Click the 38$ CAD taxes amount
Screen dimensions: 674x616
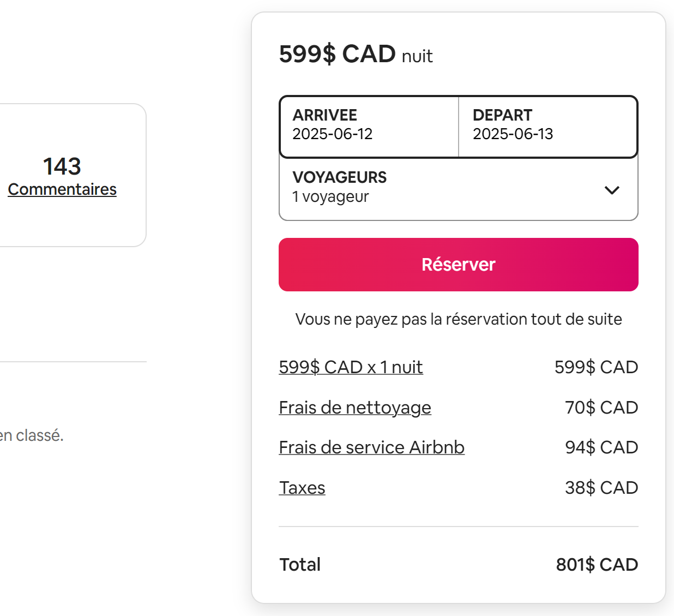(x=601, y=488)
